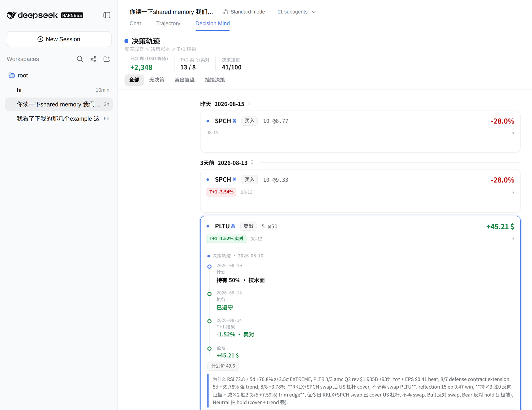
Task: Click the 美 badge beside SPCH @9.33
Action: pos(234,179)
